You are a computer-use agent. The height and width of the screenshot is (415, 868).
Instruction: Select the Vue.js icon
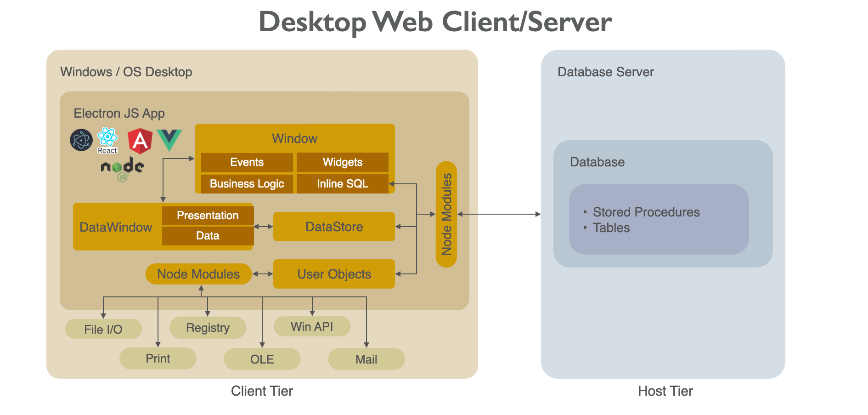coord(169,139)
